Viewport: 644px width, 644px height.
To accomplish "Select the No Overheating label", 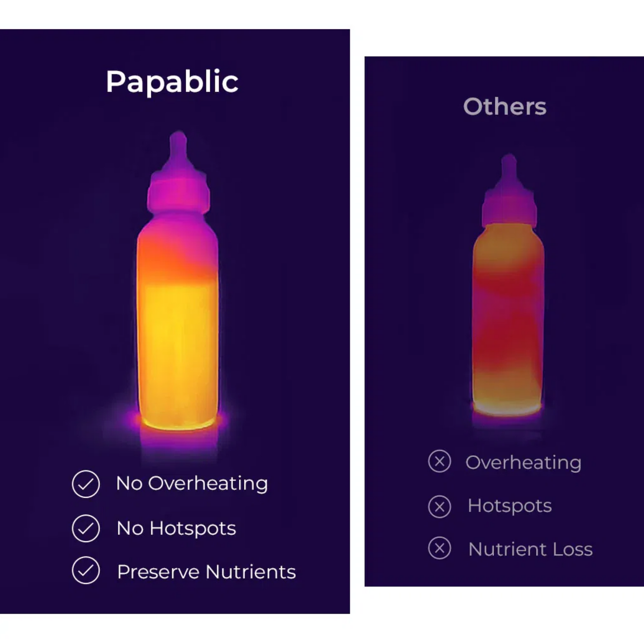I will (192, 484).
